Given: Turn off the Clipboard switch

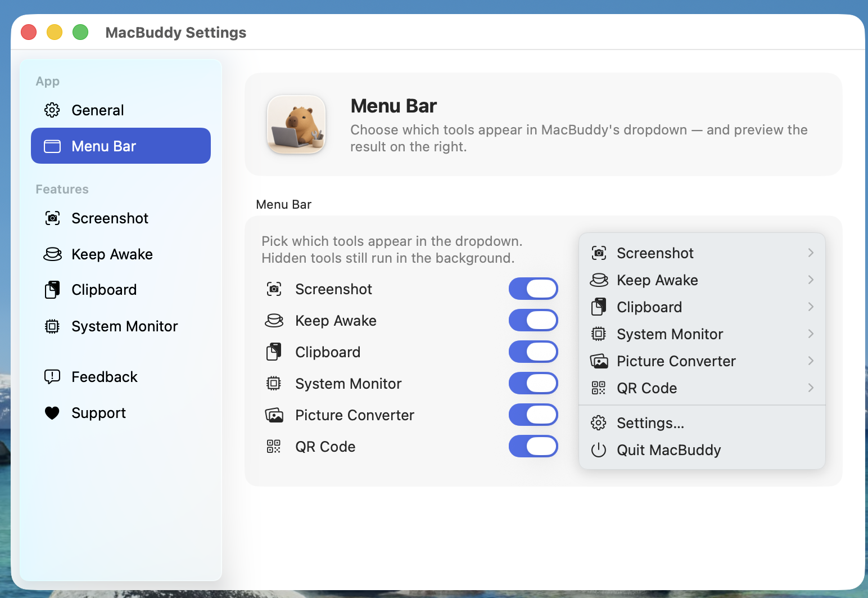Looking at the screenshot, I should [533, 352].
